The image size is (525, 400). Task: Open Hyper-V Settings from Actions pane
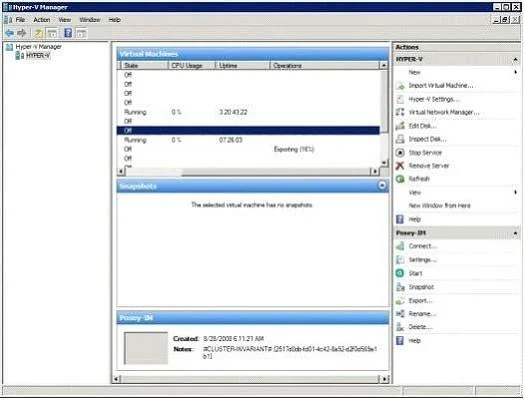tap(434, 99)
